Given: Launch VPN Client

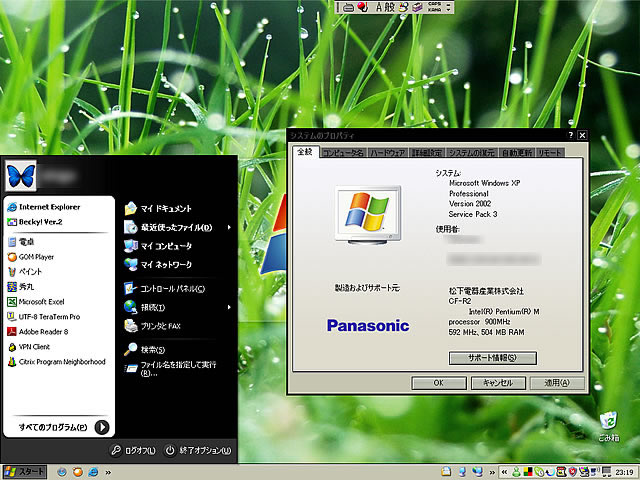Looking at the screenshot, I should pos(29,347).
